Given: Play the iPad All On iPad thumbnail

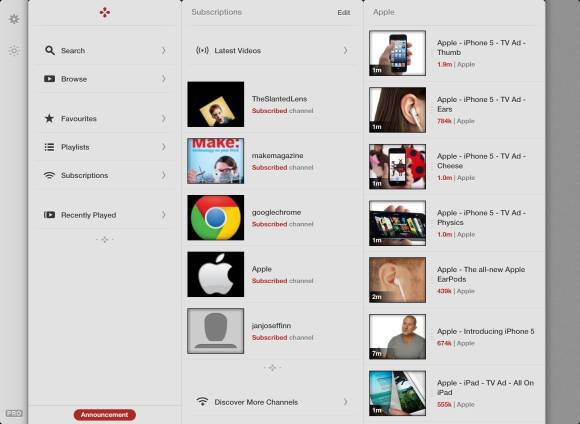Looking at the screenshot, I should click(x=398, y=393).
